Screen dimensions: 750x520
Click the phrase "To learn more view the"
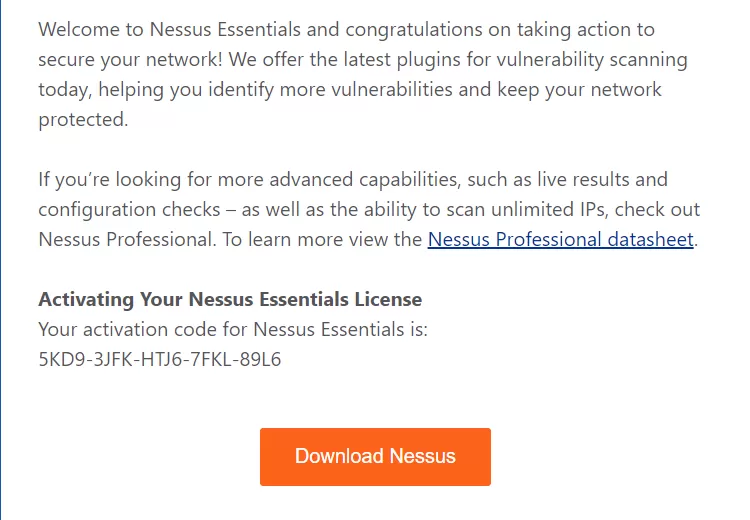click(x=330, y=240)
